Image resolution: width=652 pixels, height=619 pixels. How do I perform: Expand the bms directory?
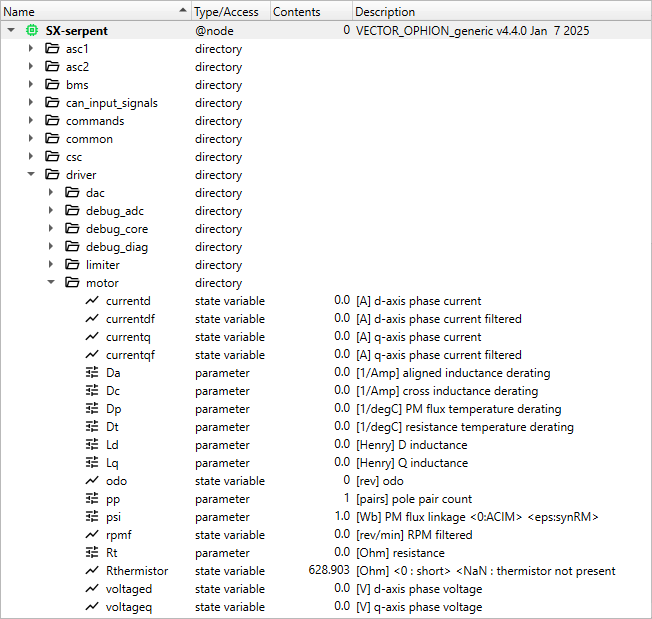click(31, 84)
